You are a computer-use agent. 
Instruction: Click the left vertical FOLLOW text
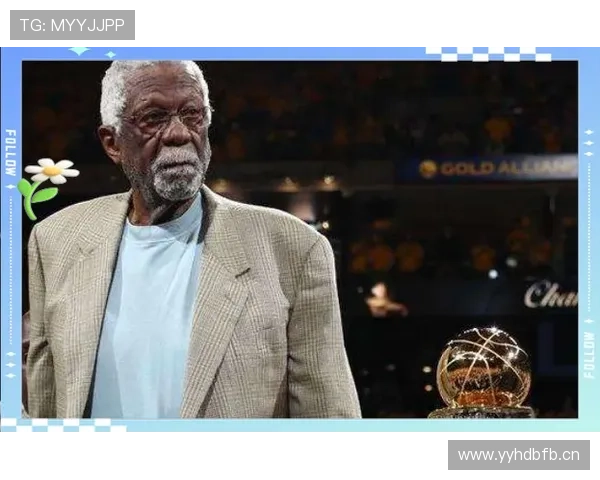(x=10, y=152)
